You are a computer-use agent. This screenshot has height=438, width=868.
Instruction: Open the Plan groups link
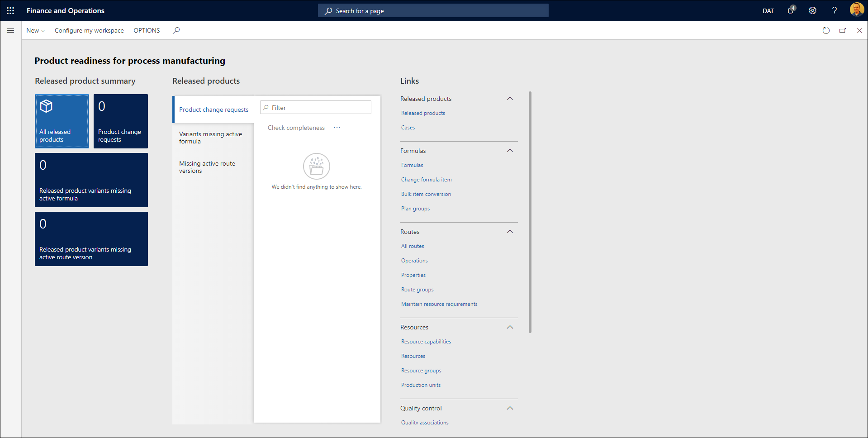pos(415,209)
